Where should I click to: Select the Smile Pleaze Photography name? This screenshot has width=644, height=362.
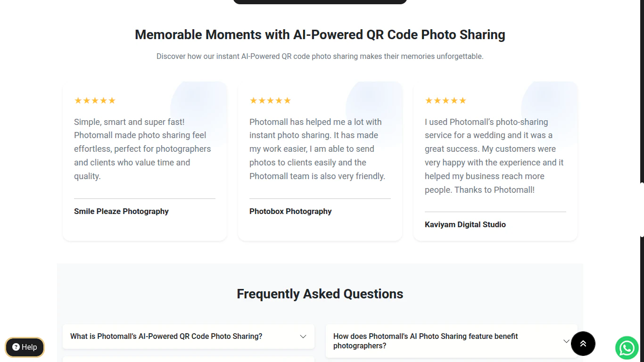point(121,211)
